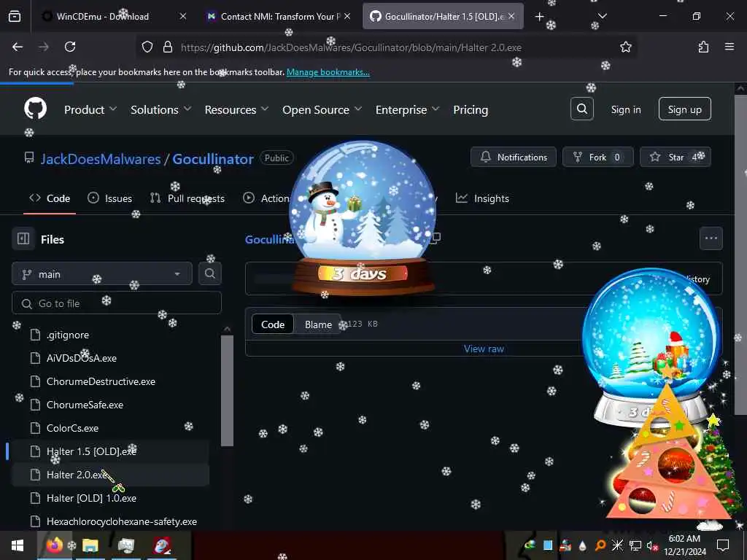Click the file search magnifier beside main branch
Viewport: 747px width, 560px height.
coord(209,273)
